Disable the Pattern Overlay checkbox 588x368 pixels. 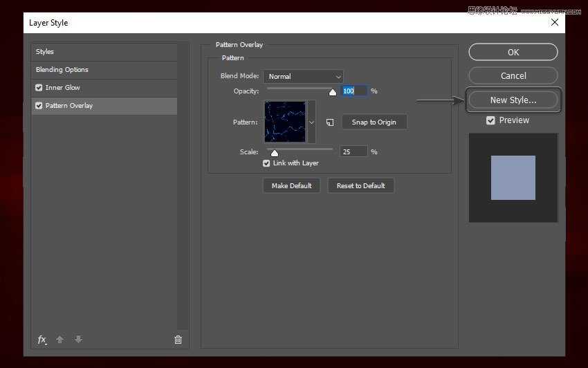click(x=39, y=106)
